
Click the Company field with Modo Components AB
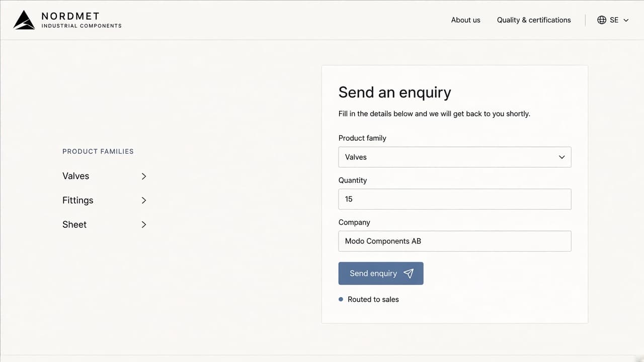(455, 241)
